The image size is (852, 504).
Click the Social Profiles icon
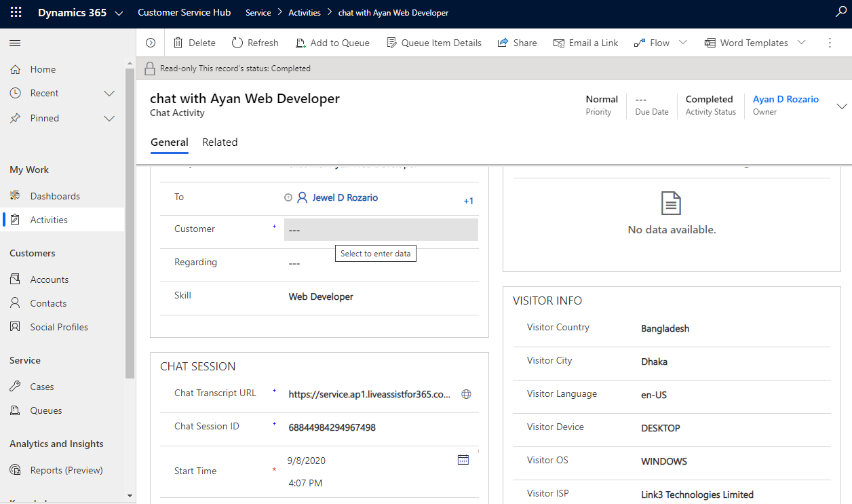click(x=16, y=327)
